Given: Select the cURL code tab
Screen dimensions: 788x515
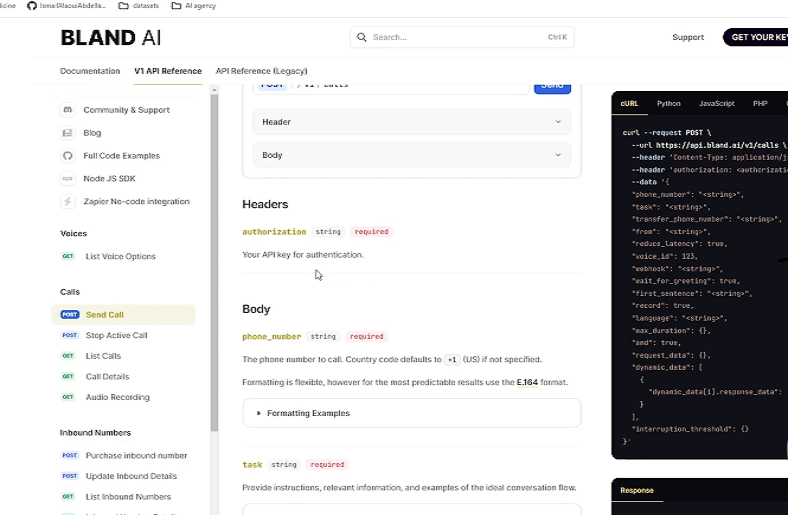Looking at the screenshot, I should coord(629,104).
